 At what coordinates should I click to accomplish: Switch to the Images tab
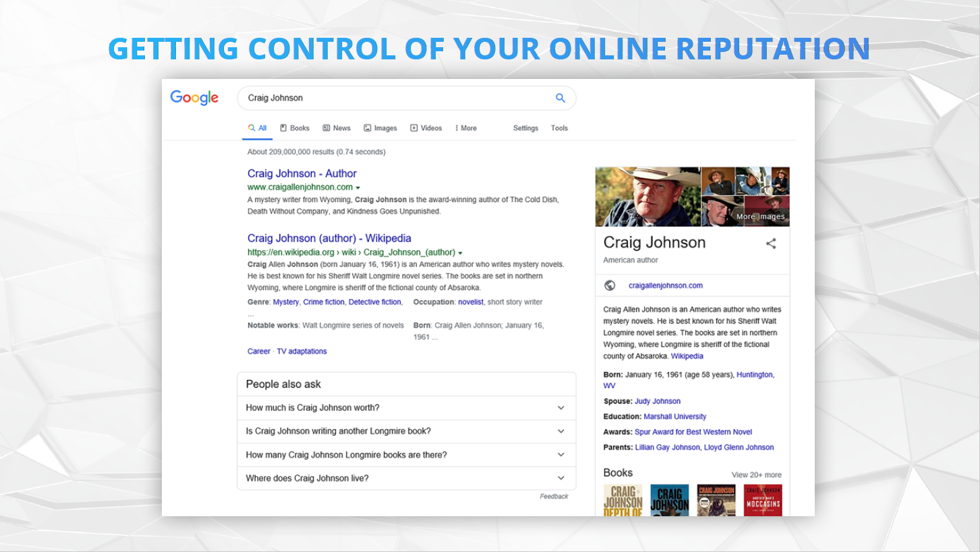tap(380, 128)
